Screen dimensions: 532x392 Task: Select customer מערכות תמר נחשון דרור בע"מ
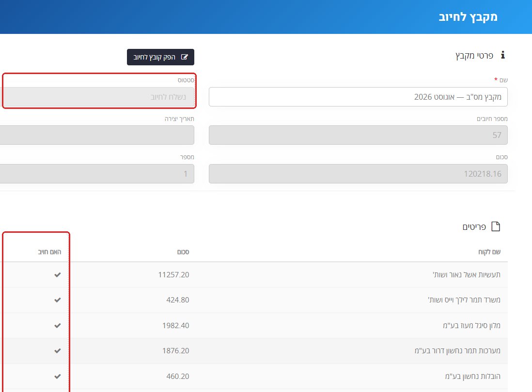pos(457,351)
